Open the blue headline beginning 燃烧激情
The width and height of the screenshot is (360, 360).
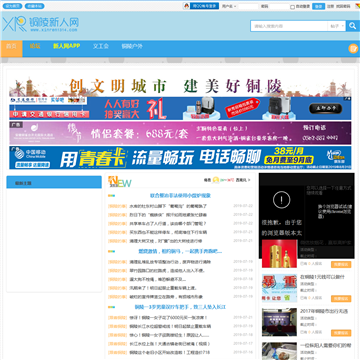coord(180,251)
